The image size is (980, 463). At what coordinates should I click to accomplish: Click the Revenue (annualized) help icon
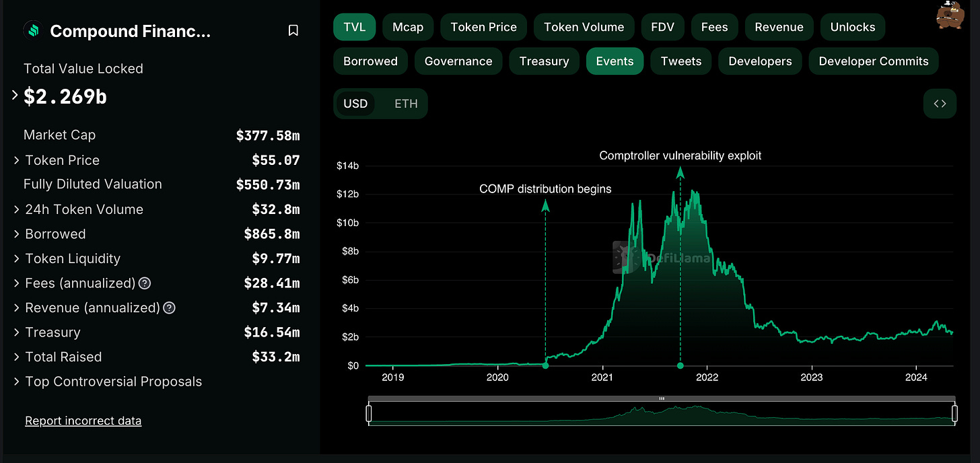[x=169, y=308]
